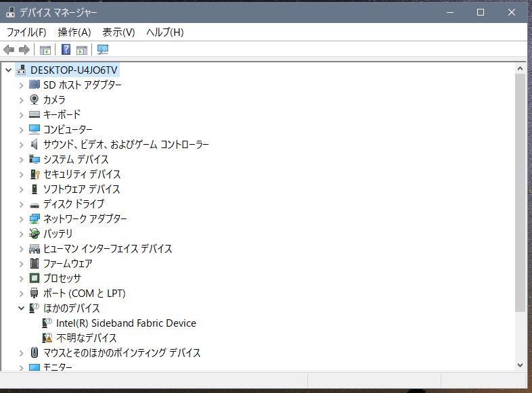532x393 pixels.
Task: Expand the システム デバイス category
Action: point(22,160)
